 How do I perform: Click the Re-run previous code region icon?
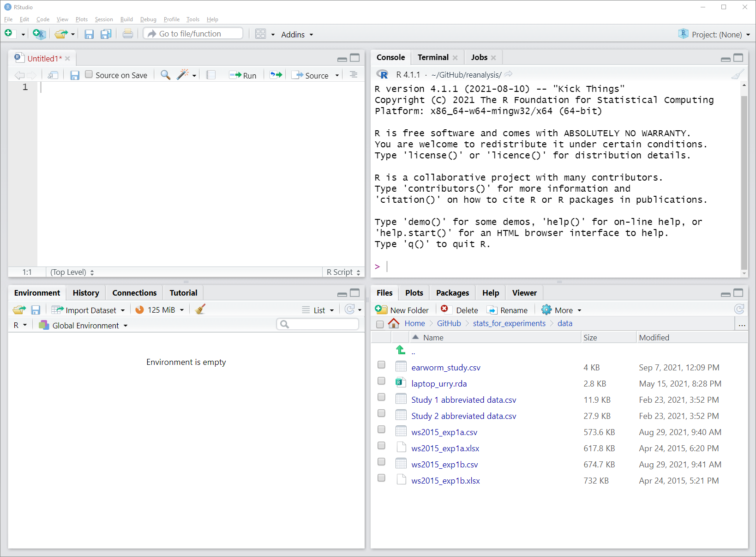point(276,75)
